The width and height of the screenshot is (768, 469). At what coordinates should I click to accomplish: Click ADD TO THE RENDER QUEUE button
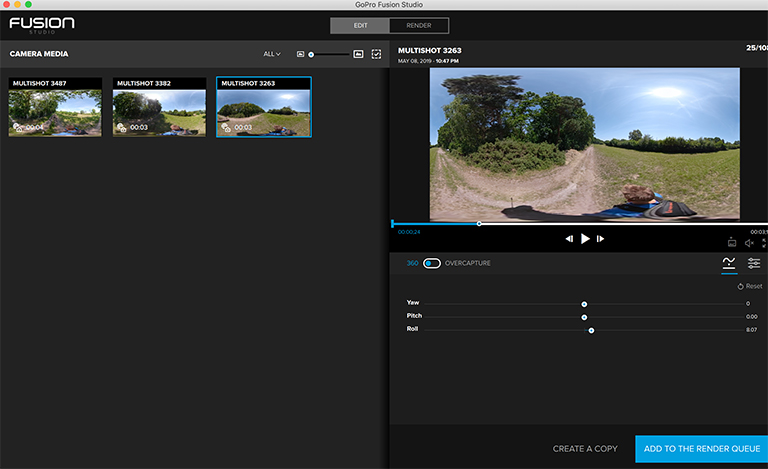pos(701,449)
